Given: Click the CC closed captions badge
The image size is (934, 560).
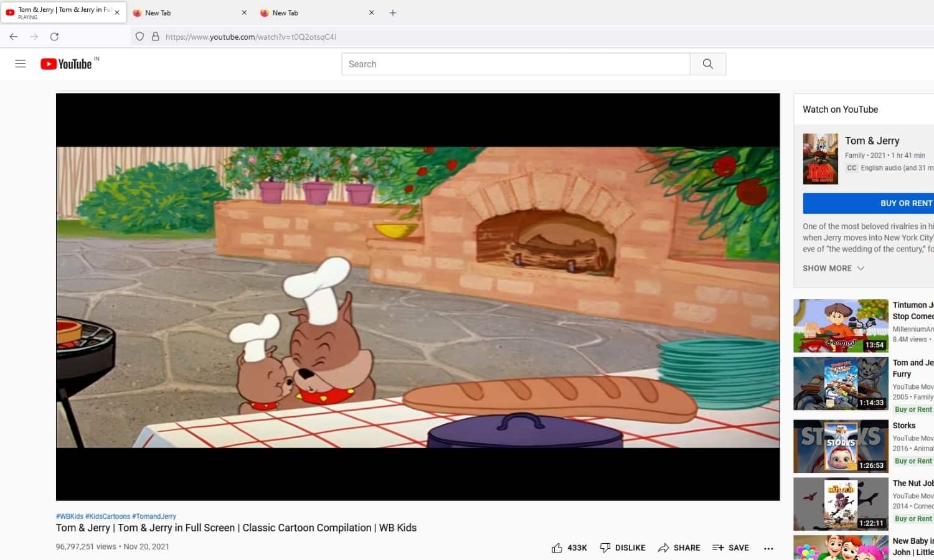Looking at the screenshot, I should pyautogui.click(x=851, y=168).
